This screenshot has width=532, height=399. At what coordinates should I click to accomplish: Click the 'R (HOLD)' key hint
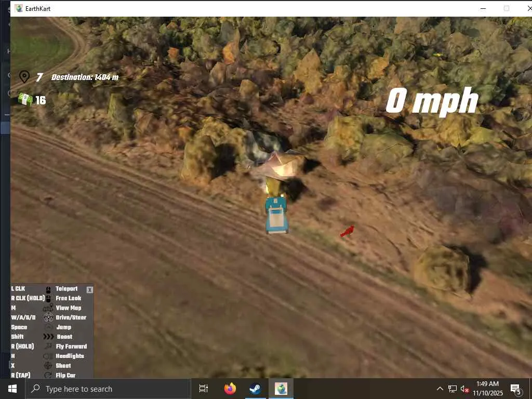22,346
